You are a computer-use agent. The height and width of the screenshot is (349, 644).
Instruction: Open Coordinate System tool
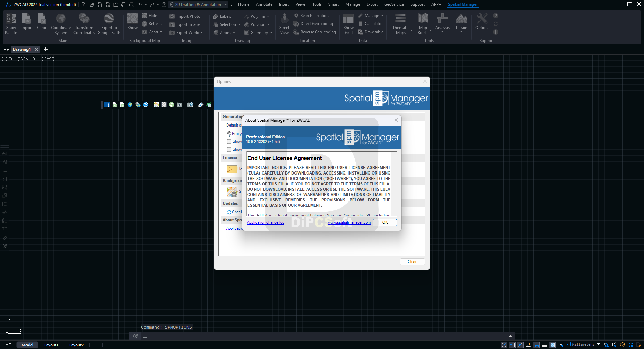point(61,24)
